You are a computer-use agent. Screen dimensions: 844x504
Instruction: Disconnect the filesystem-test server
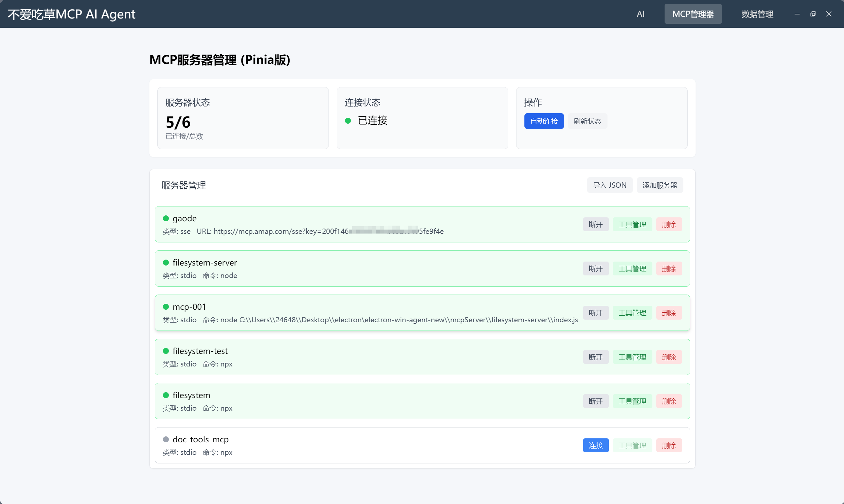click(596, 357)
